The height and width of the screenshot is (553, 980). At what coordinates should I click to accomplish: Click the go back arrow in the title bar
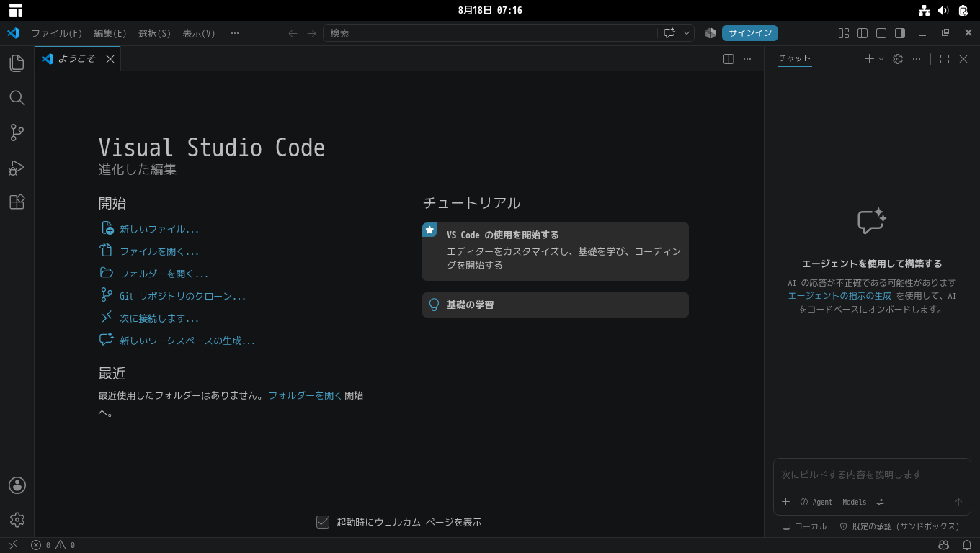click(x=293, y=33)
